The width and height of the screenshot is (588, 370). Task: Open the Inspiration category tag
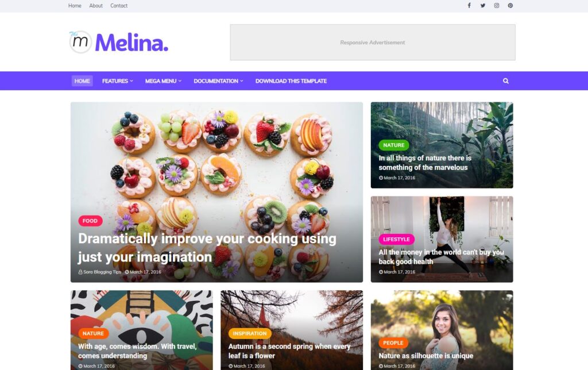coord(249,333)
